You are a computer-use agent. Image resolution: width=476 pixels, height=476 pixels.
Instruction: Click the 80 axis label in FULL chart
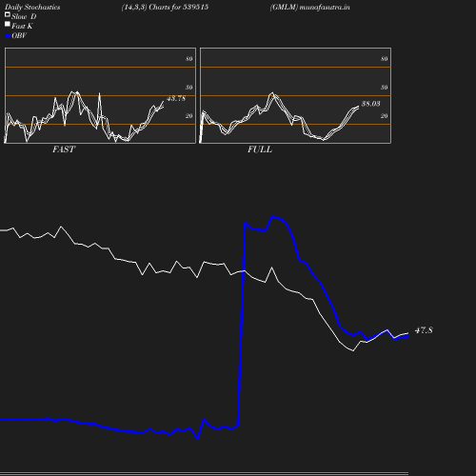click(x=385, y=59)
